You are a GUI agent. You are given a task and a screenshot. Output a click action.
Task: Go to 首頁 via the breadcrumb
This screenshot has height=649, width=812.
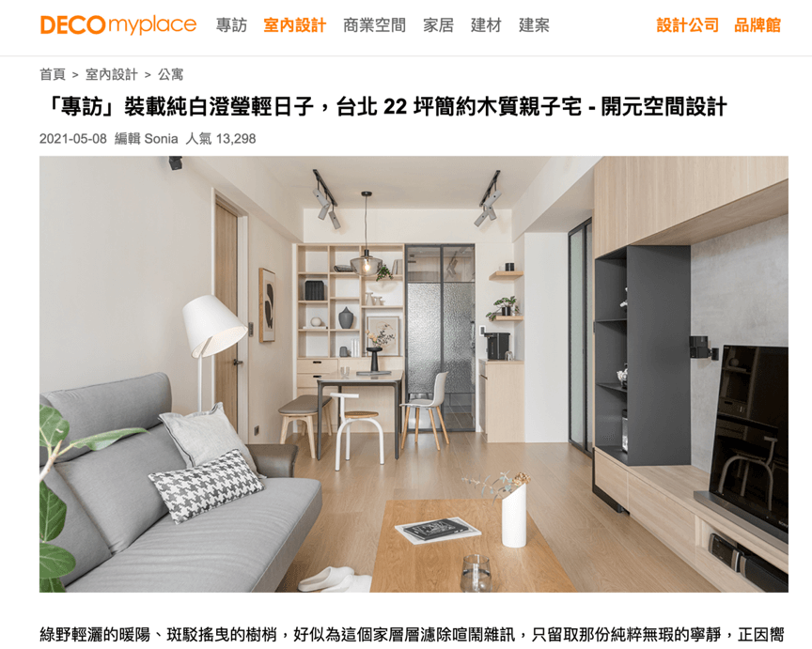coord(53,74)
